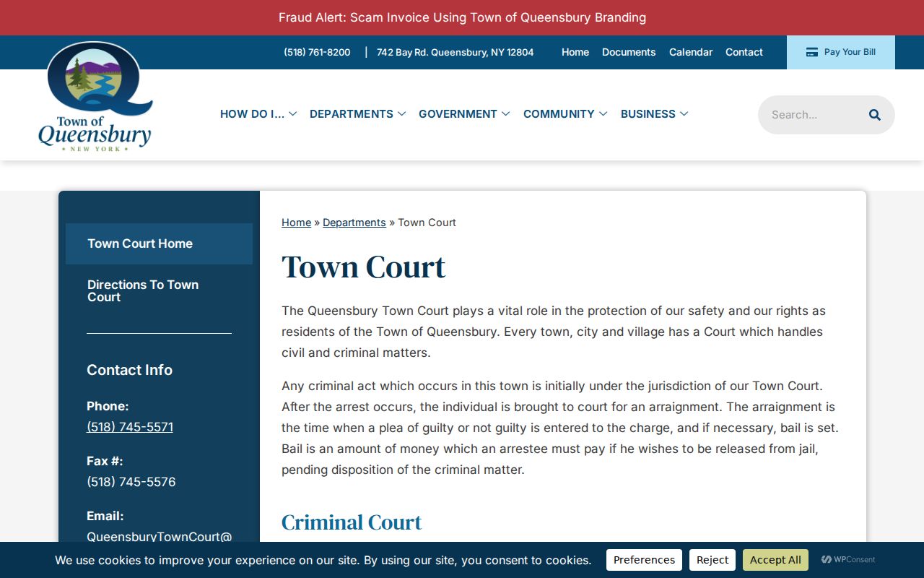Open the COMMUNITY dropdown menu
The height and width of the screenshot is (578, 924).
coord(565,114)
